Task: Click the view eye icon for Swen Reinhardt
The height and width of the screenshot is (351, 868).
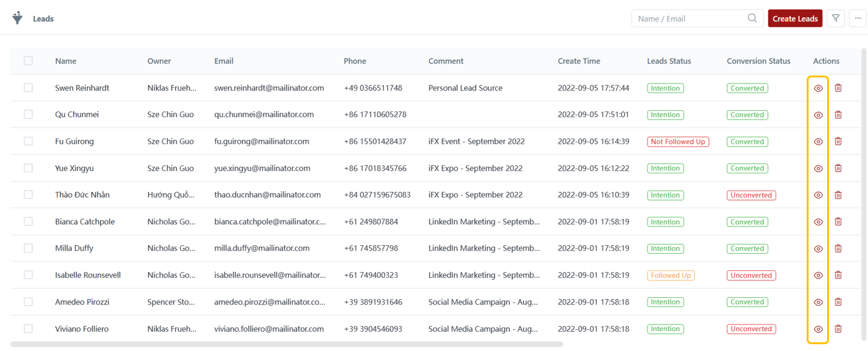Action: click(818, 89)
